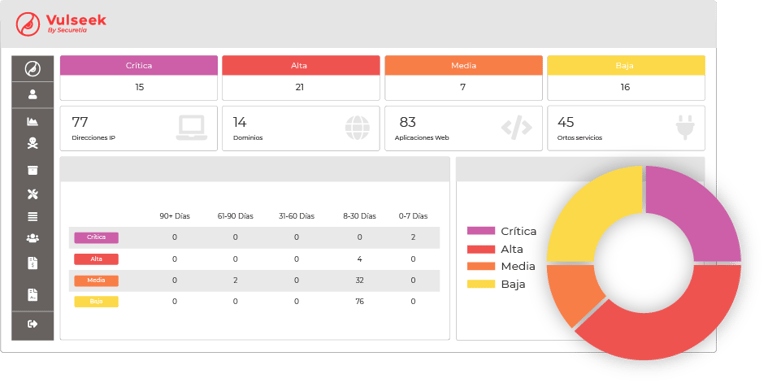Click the 45 services count
This screenshot has width=768, height=387.
(x=566, y=122)
